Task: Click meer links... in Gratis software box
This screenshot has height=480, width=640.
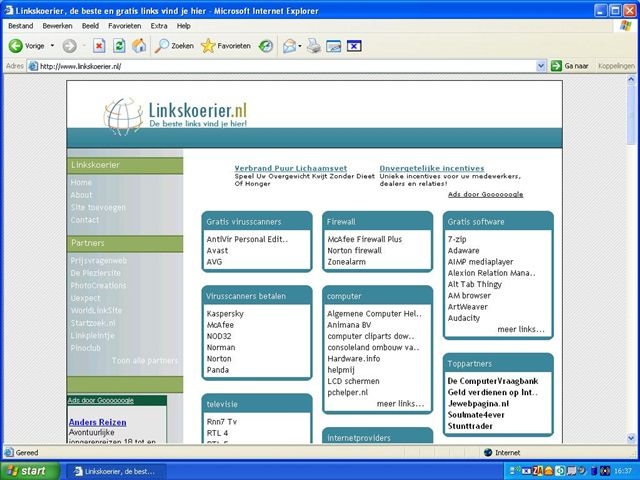Action: click(521, 329)
